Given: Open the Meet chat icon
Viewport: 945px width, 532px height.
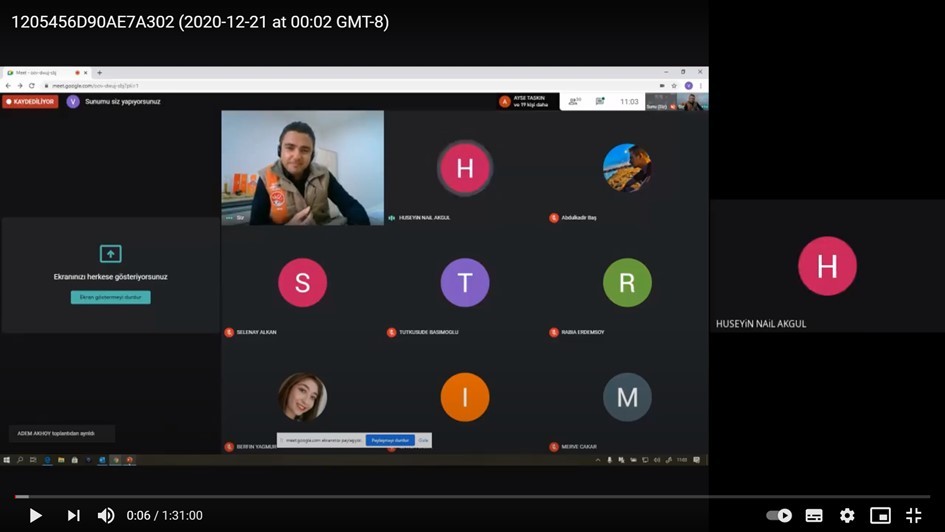Looking at the screenshot, I should click(600, 101).
